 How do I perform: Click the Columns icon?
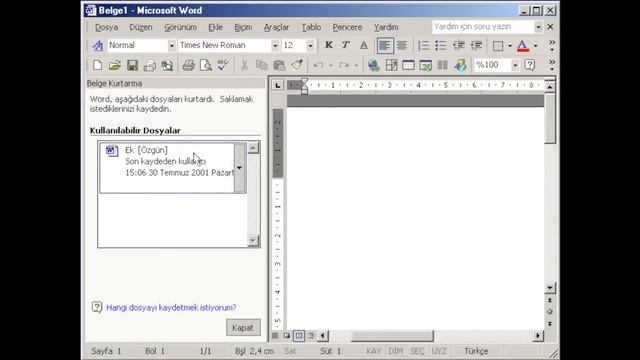(x=442, y=65)
